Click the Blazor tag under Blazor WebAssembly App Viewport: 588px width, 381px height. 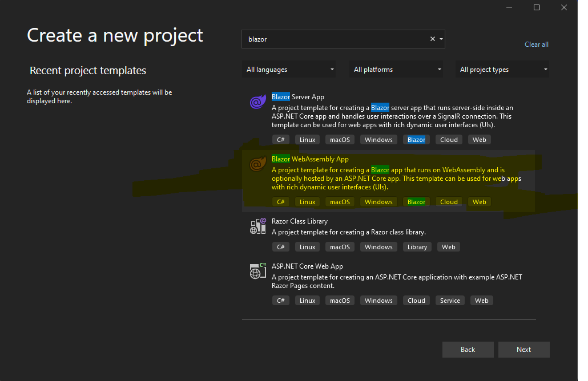pos(416,202)
